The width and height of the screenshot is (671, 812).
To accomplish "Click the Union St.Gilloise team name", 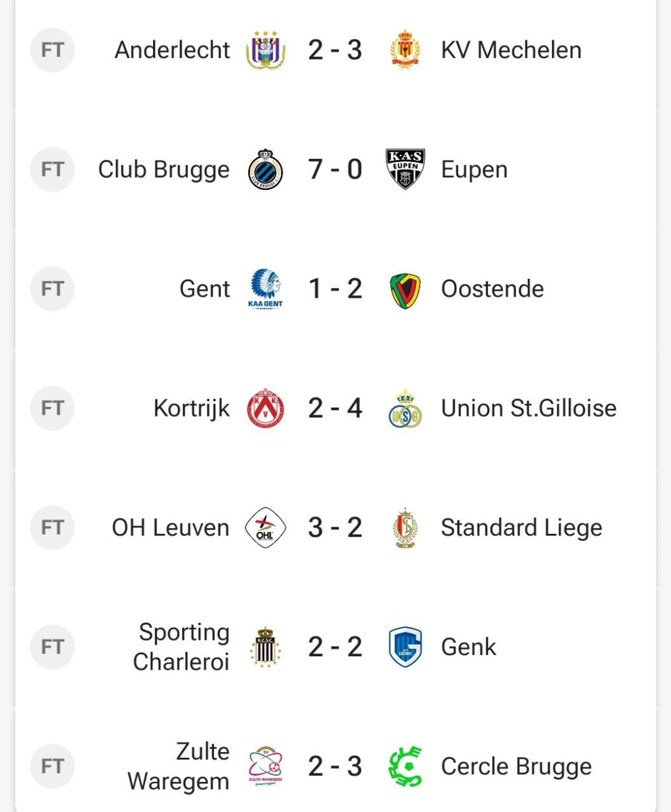I will (x=529, y=408).
